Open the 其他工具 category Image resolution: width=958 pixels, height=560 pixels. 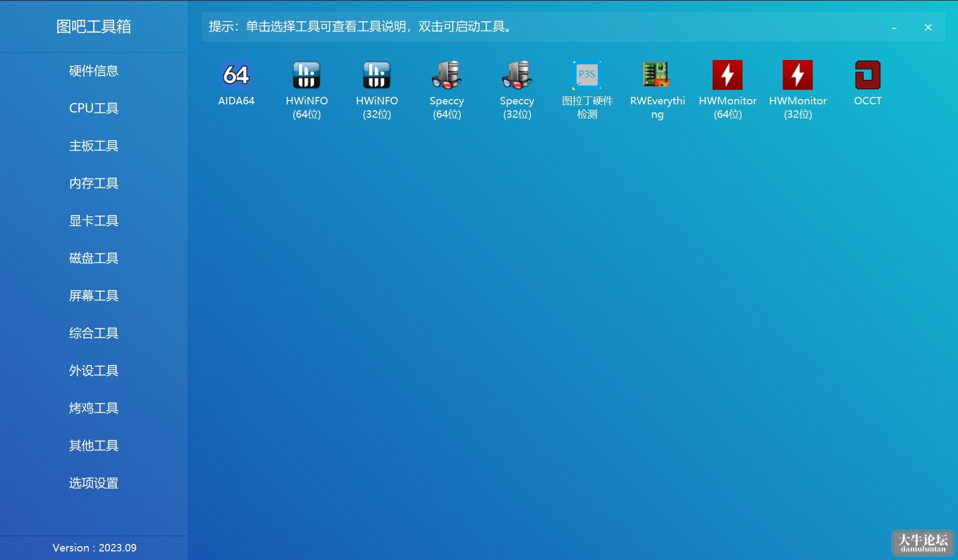(94, 445)
